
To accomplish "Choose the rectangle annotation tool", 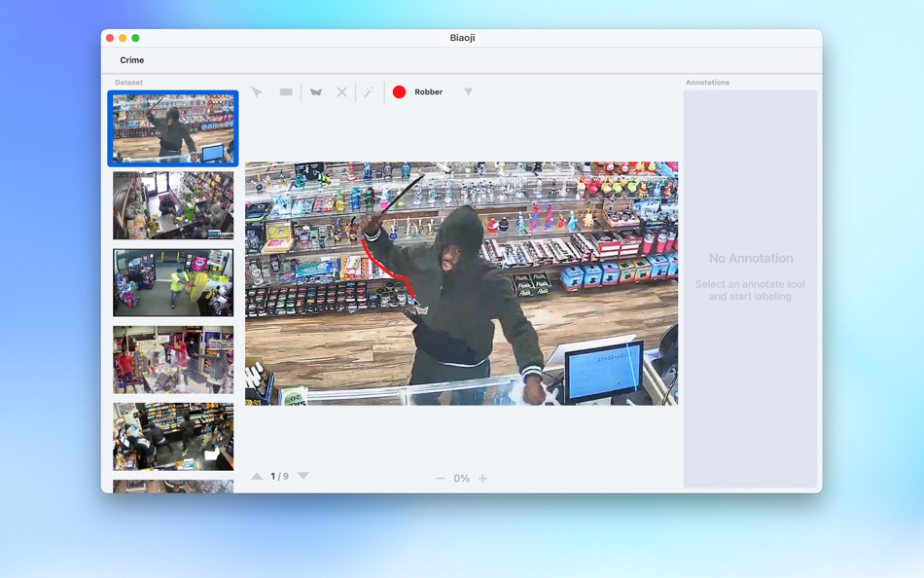I will [x=284, y=91].
